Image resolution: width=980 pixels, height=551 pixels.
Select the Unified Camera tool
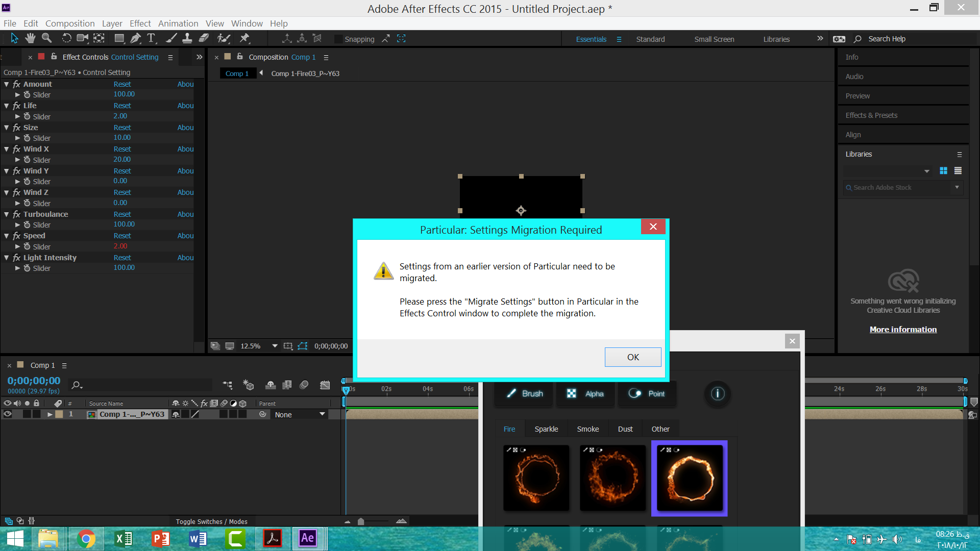coord(82,38)
